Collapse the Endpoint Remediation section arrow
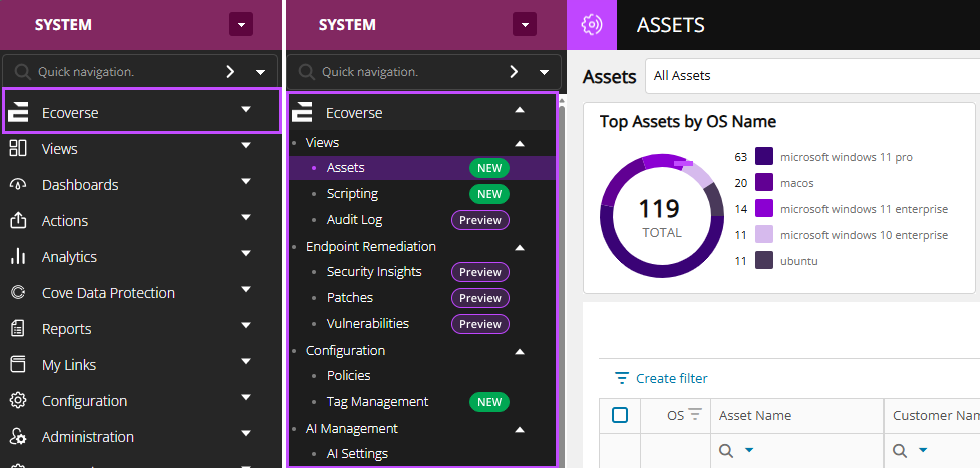 click(x=520, y=247)
